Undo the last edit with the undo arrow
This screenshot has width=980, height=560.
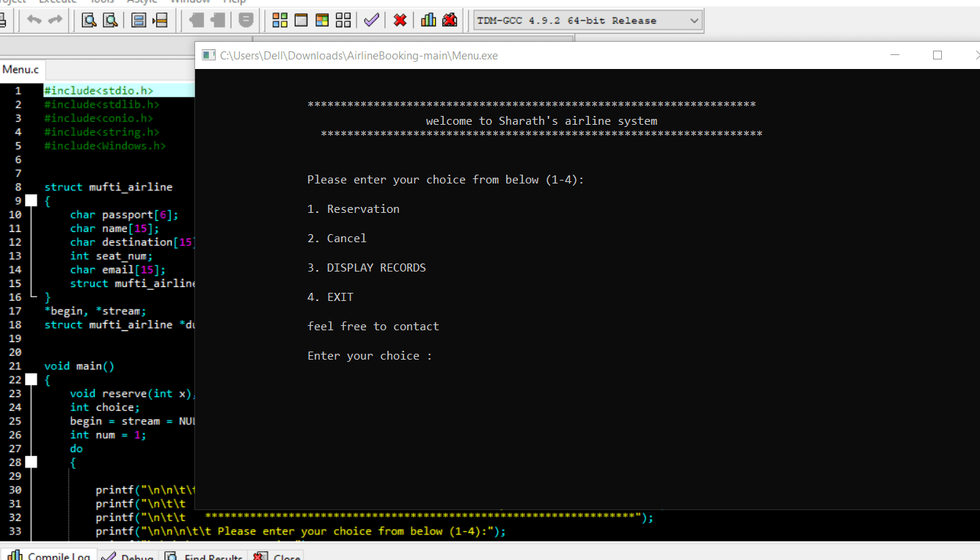click(x=34, y=20)
